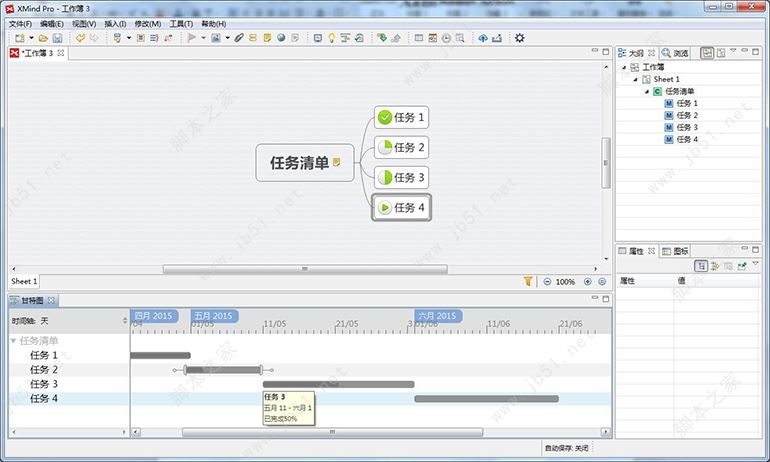Open the folder icon in the toolbar
This screenshot has height=462, width=770.
coord(43,38)
